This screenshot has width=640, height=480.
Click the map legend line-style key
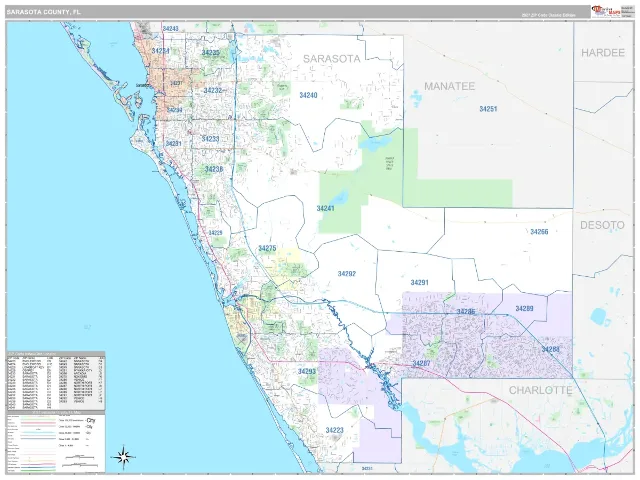31,443
